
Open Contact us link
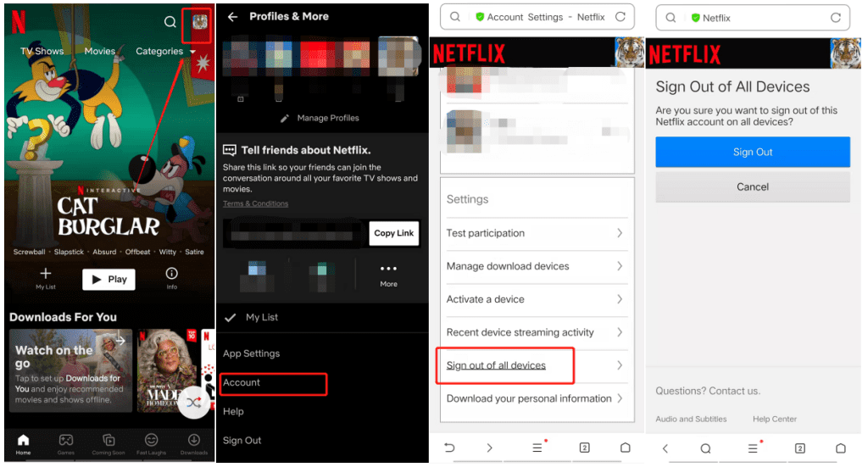(735, 392)
